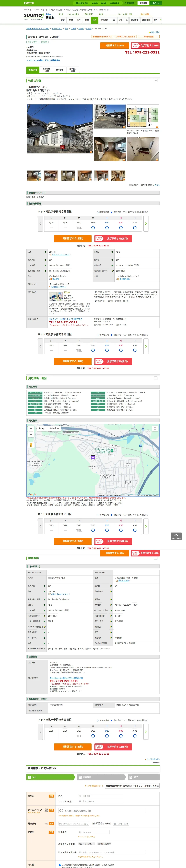Click 最初の位置に戻る on the map
Screen dimensions: 186x868
[x=71, y=433]
